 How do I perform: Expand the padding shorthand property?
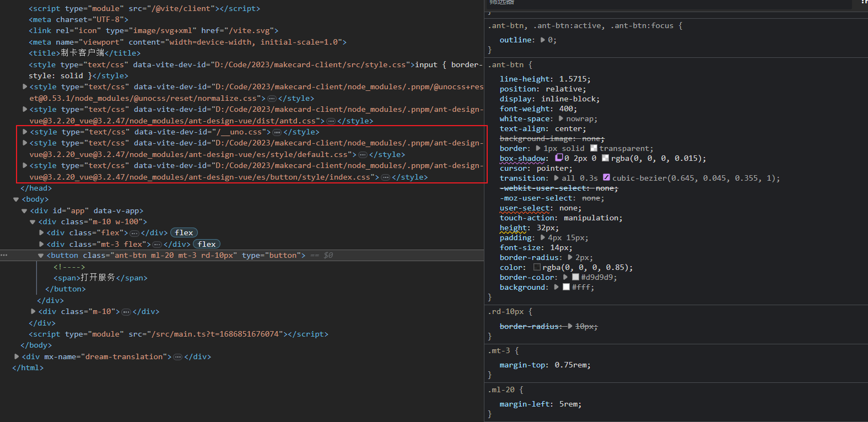tap(543, 237)
